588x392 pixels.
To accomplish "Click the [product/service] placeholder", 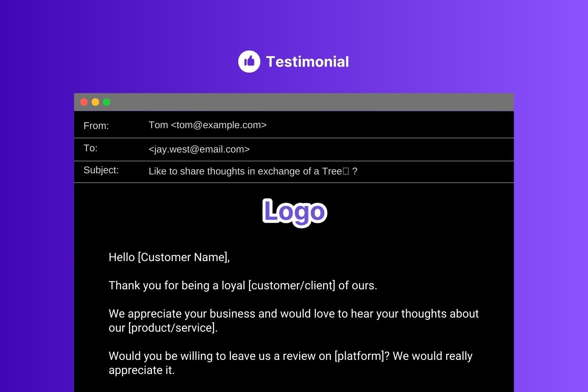I will point(172,328).
